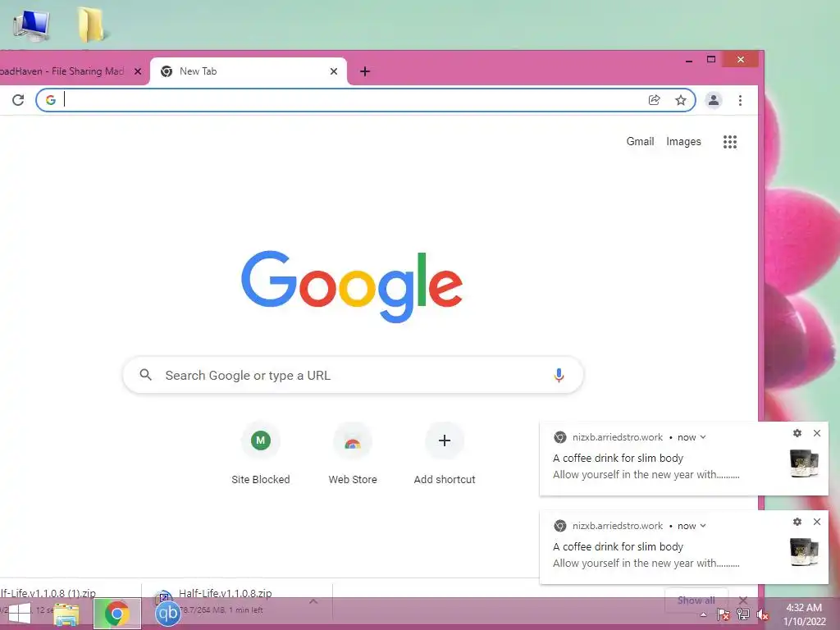Show hidden system tray icons
This screenshot has width=840, height=630.
703,614
